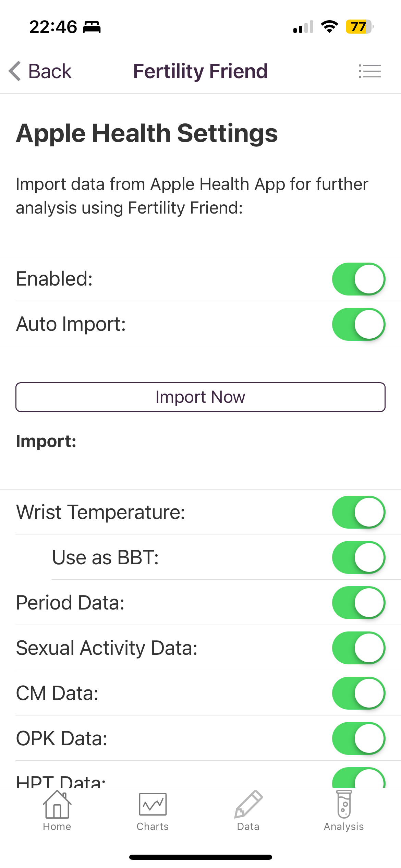This screenshot has height=868, width=401.
Task: Tap the battery indicator in status bar
Action: coord(359,27)
